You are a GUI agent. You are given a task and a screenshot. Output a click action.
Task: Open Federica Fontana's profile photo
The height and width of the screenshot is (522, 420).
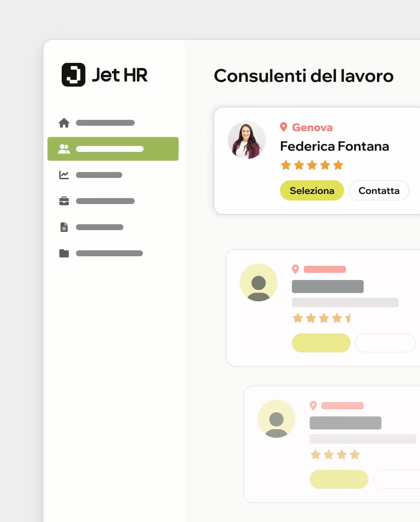tap(247, 140)
